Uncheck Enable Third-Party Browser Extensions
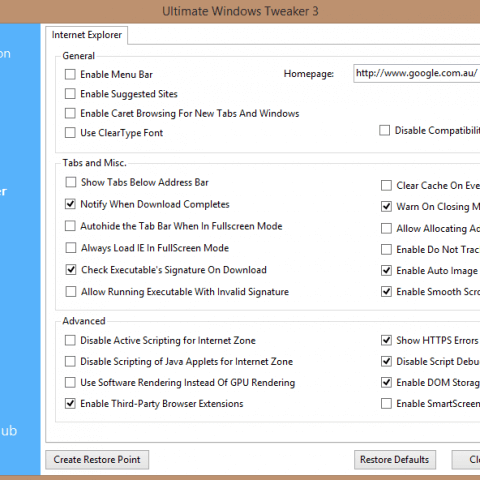Screen dimensions: 480x480 pos(70,404)
